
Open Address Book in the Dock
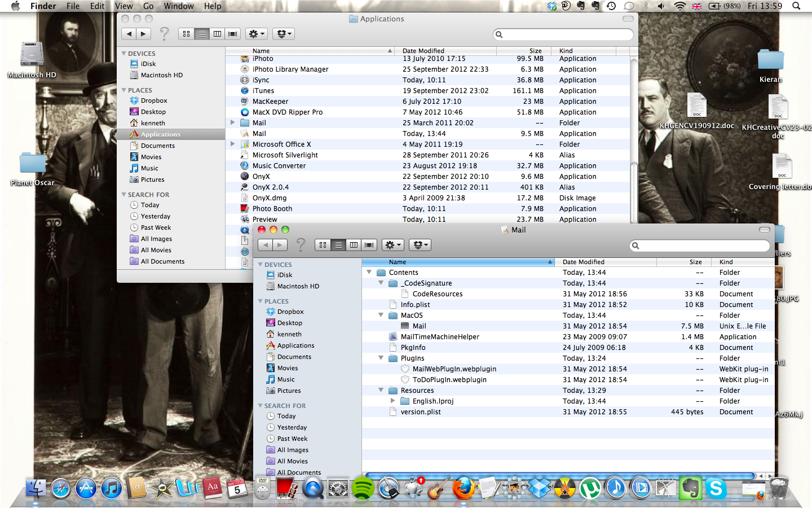click(137, 488)
